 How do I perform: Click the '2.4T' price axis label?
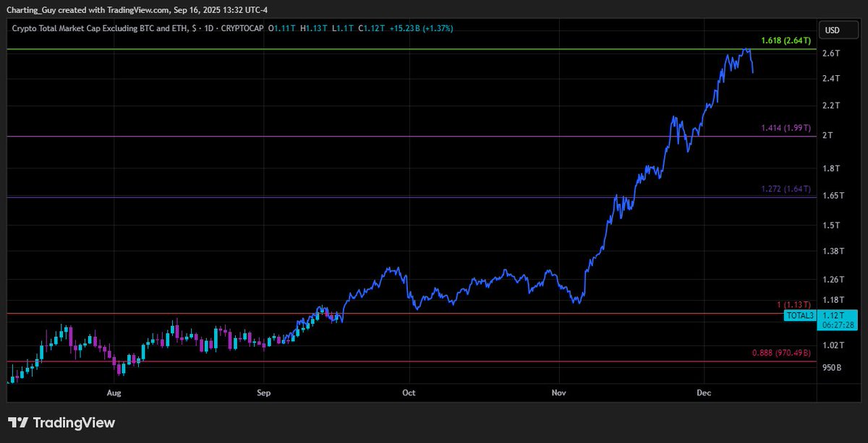coord(831,79)
